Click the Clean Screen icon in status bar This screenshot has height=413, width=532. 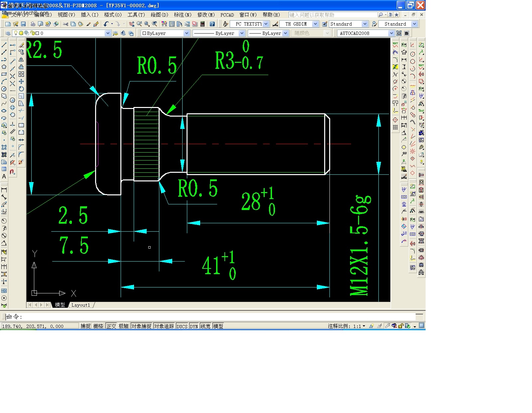[x=422, y=326]
